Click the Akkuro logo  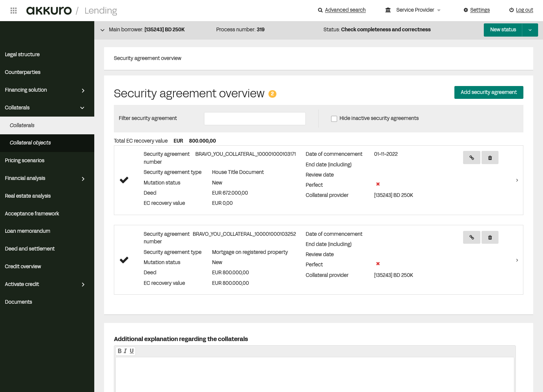(x=49, y=11)
